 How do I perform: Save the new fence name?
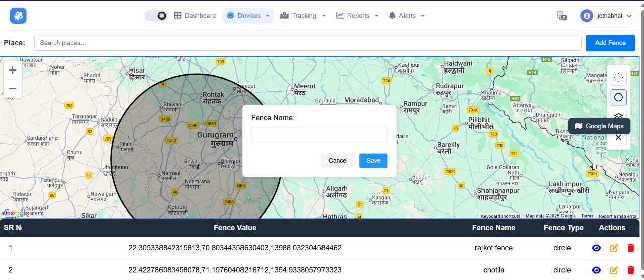click(x=373, y=161)
